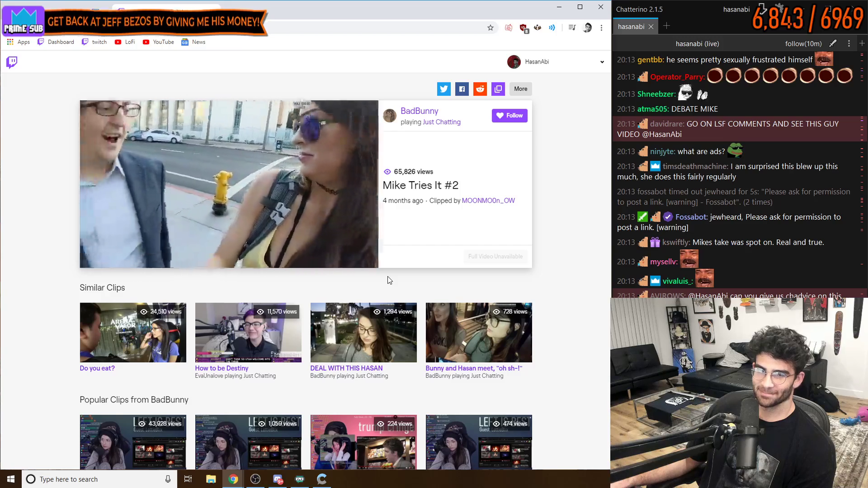Open File Explorer from the taskbar

211,479
